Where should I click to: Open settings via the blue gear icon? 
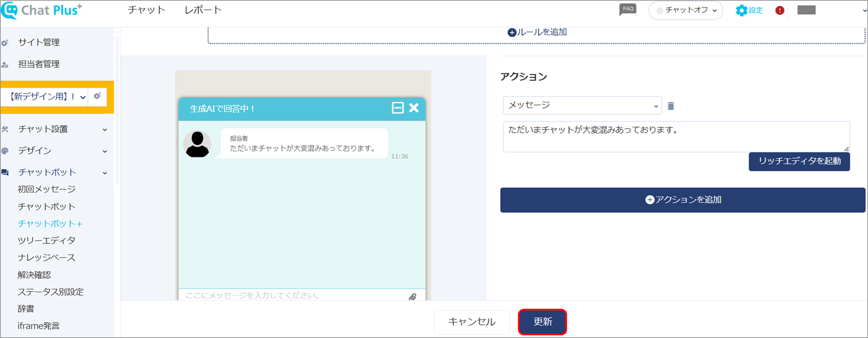741,10
